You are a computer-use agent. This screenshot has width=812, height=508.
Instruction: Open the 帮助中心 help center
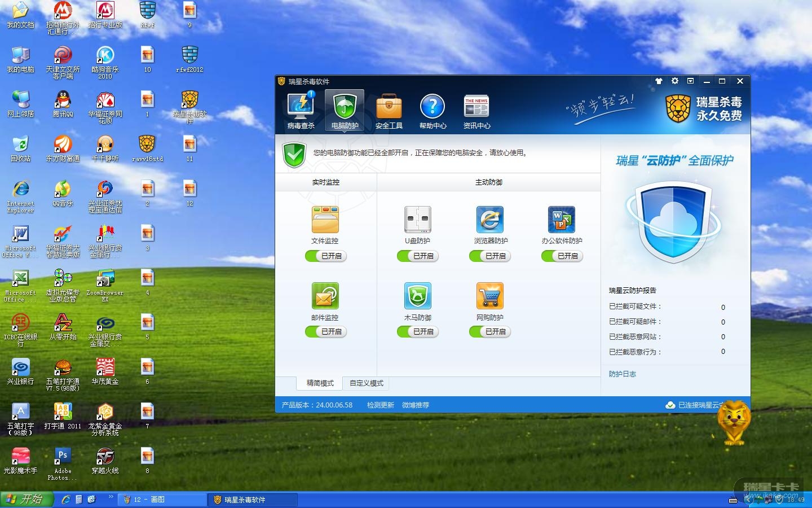433,111
